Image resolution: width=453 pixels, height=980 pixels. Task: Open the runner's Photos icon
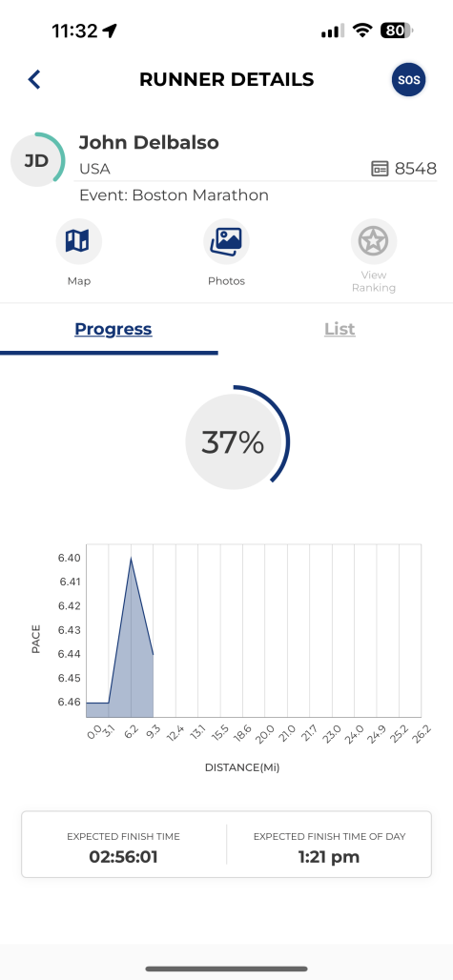coord(226,241)
